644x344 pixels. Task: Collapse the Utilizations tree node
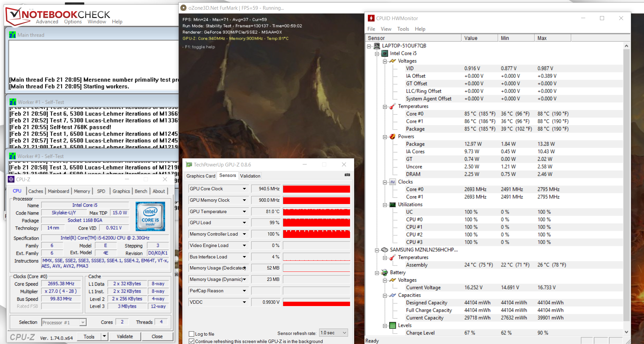(385, 205)
